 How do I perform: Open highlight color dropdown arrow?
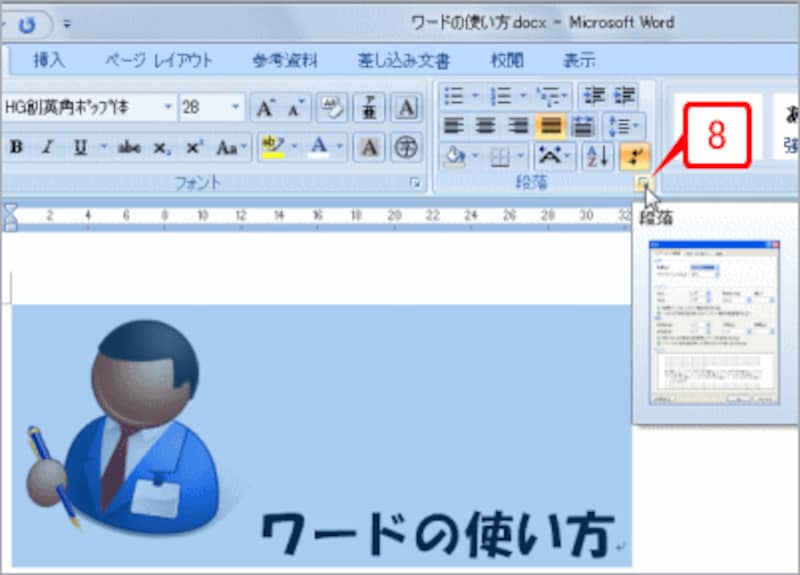[x=294, y=147]
